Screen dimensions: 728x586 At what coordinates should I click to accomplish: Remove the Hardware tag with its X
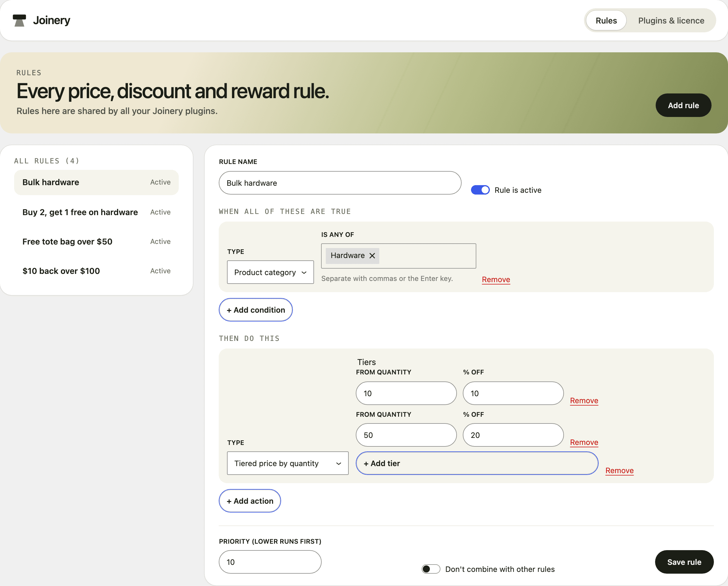click(x=372, y=256)
